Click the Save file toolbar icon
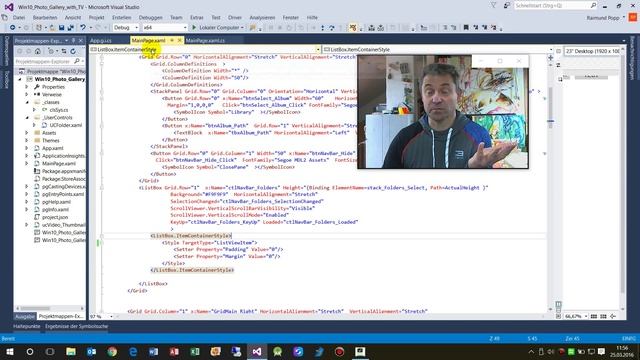 (x=61, y=28)
